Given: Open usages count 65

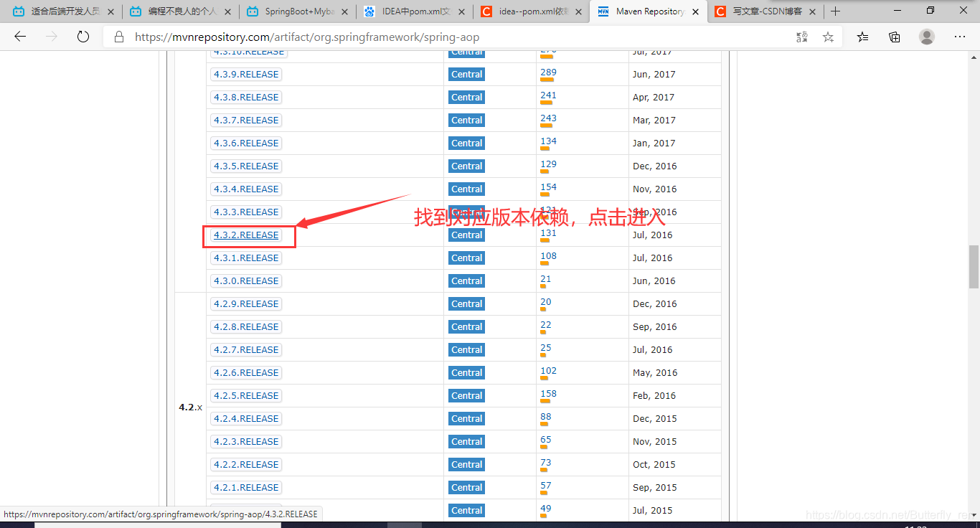Looking at the screenshot, I should click(x=546, y=440).
